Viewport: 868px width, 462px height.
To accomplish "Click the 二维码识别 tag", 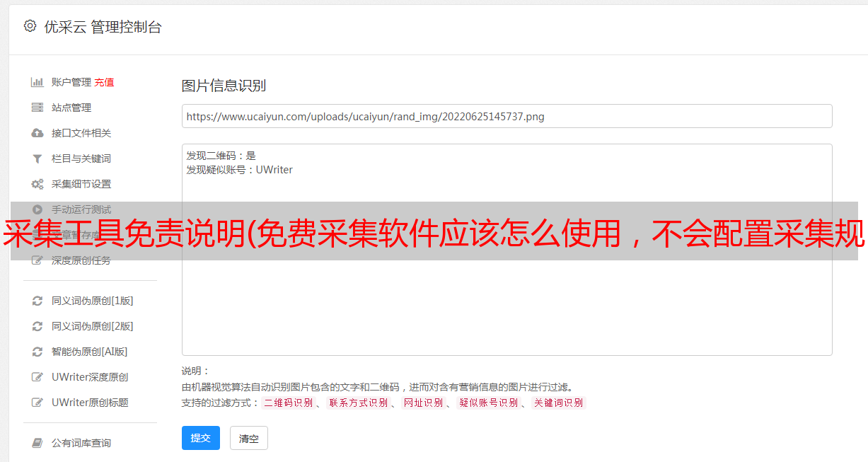I will tap(288, 403).
